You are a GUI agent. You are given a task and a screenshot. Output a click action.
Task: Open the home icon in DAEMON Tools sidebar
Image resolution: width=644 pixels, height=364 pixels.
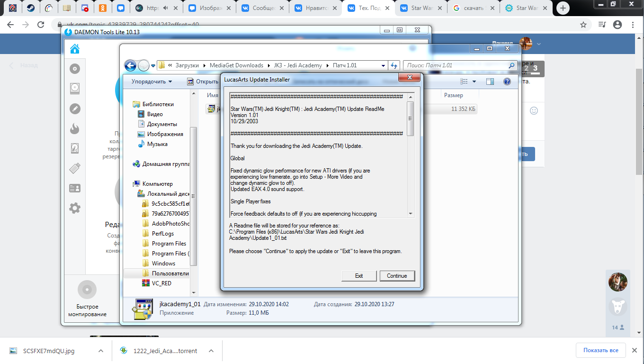coord(75,49)
